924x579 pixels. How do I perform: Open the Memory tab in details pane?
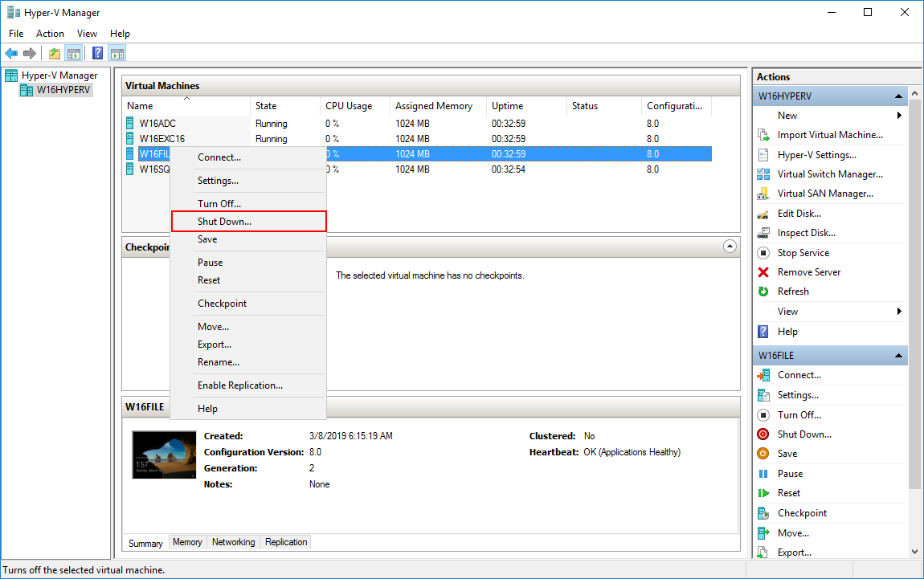[x=187, y=542]
